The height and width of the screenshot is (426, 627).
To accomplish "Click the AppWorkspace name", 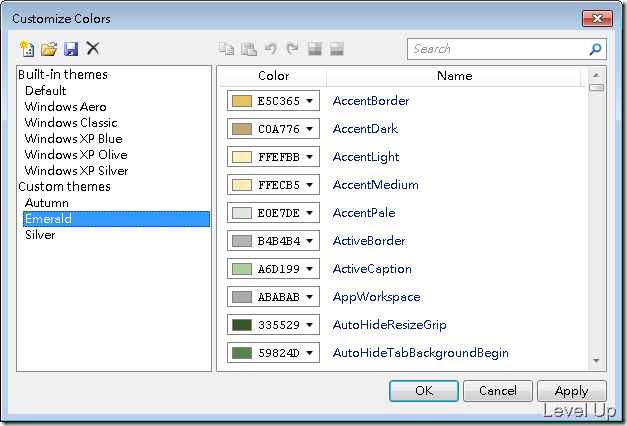I will click(376, 297).
